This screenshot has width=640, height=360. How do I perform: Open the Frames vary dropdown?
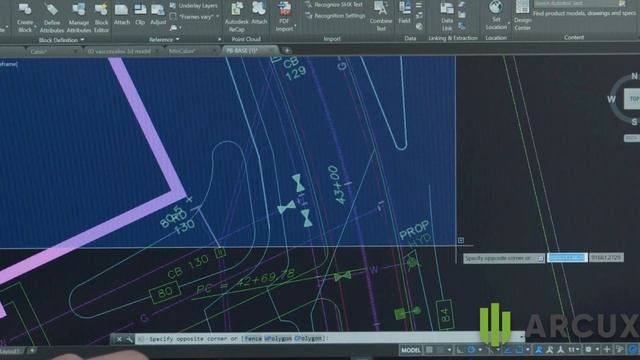tap(217, 17)
